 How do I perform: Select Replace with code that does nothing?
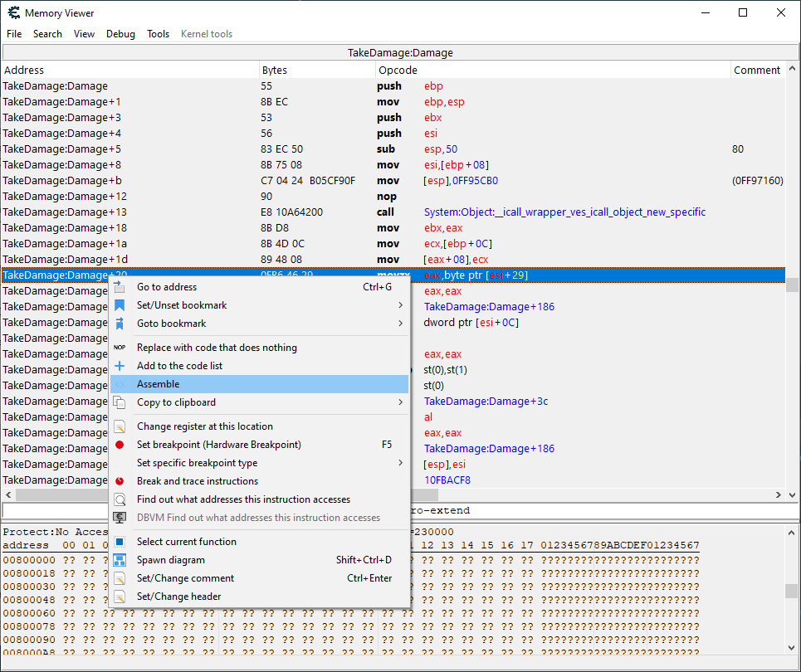pos(260,348)
